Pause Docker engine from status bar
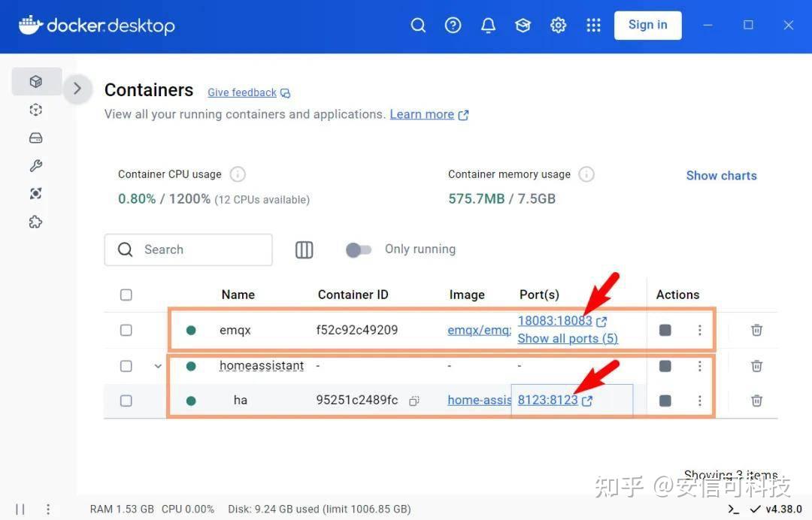The image size is (812, 520). [x=20, y=509]
